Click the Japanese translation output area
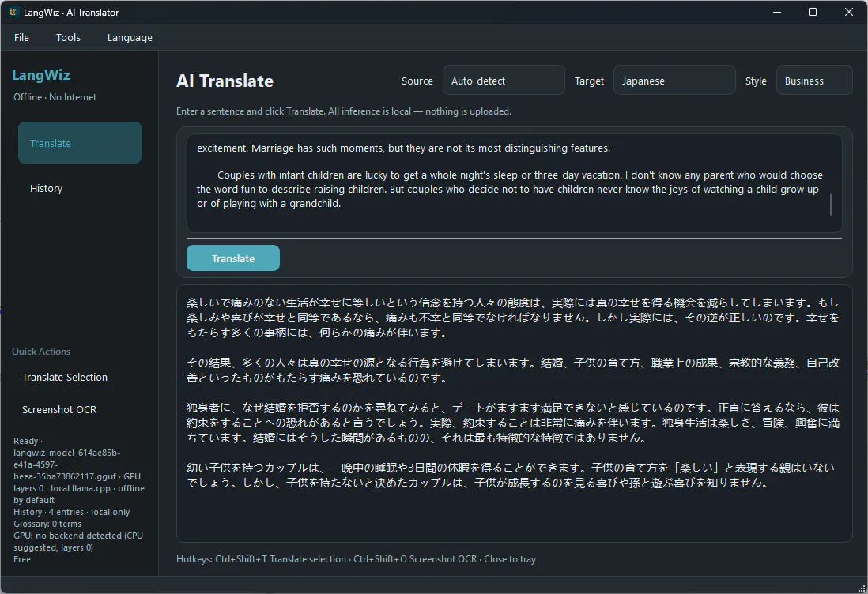This screenshot has height=594, width=868. click(x=514, y=413)
